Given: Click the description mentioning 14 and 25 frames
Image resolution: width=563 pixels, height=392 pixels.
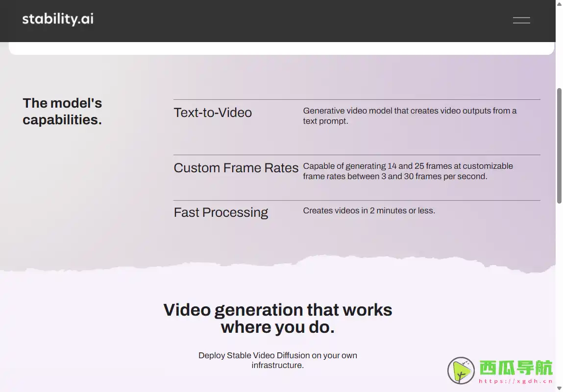Looking at the screenshot, I should (x=407, y=171).
